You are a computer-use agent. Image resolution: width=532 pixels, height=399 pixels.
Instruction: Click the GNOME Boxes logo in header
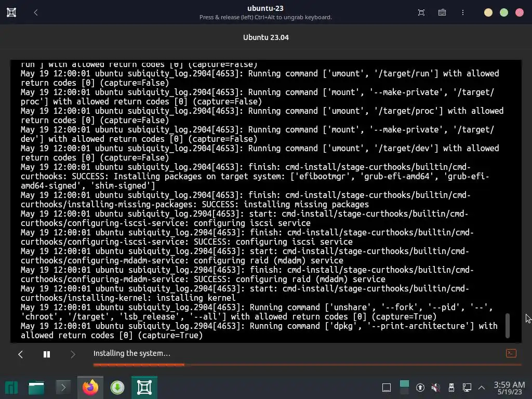pos(11,12)
